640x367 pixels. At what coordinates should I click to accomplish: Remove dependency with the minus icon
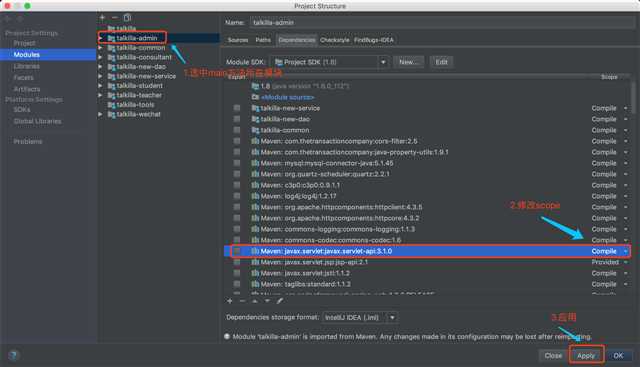tap(242, 301)
